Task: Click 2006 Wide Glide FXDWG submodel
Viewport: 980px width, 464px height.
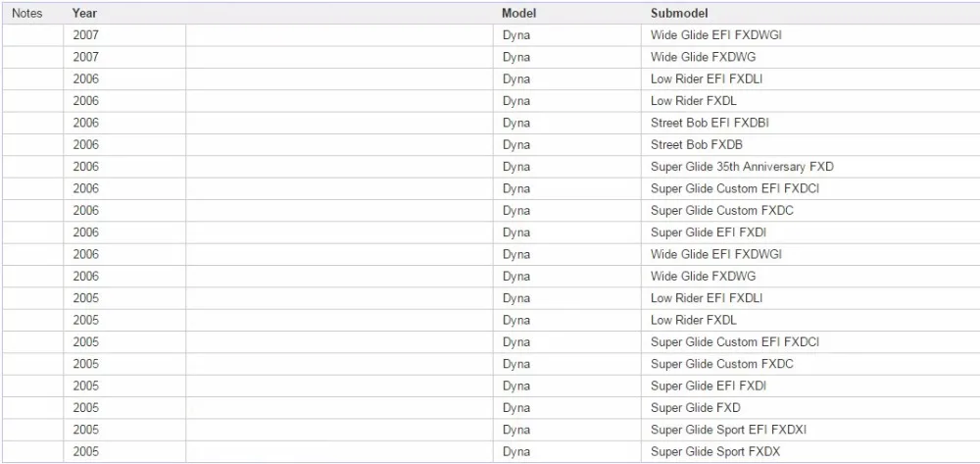Action: tap(703, 276)
